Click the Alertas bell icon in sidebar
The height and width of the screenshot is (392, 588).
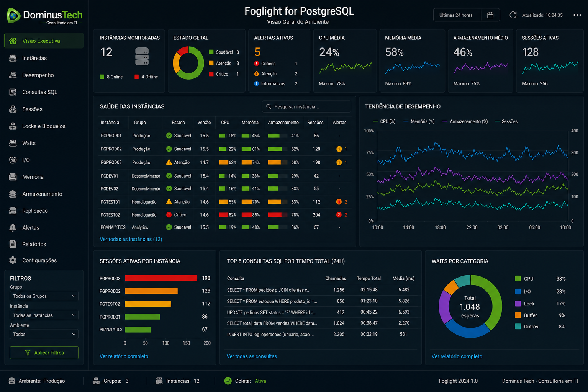click(x=13, y=228)
